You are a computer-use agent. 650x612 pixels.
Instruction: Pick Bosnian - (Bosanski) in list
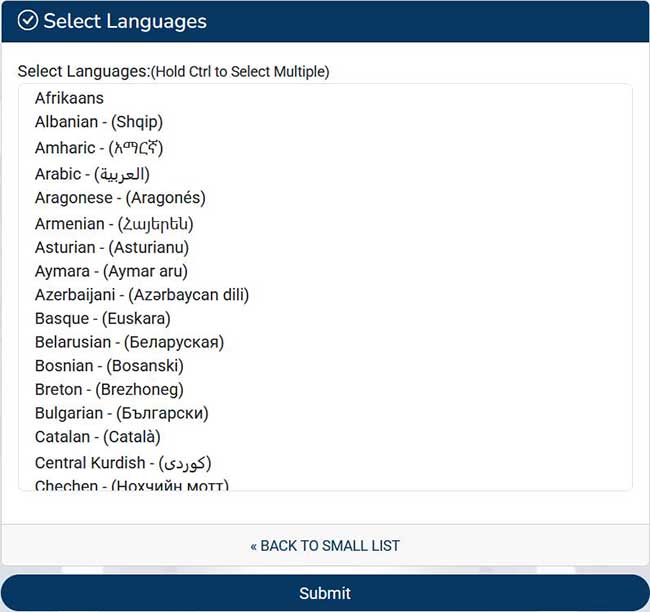pos(109,366)
